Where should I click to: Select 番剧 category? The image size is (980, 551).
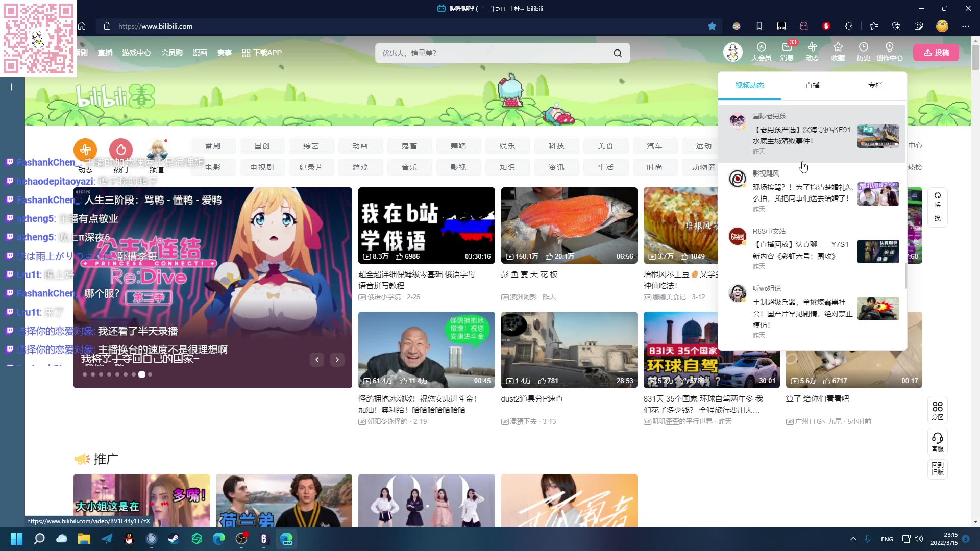(213, 146)
